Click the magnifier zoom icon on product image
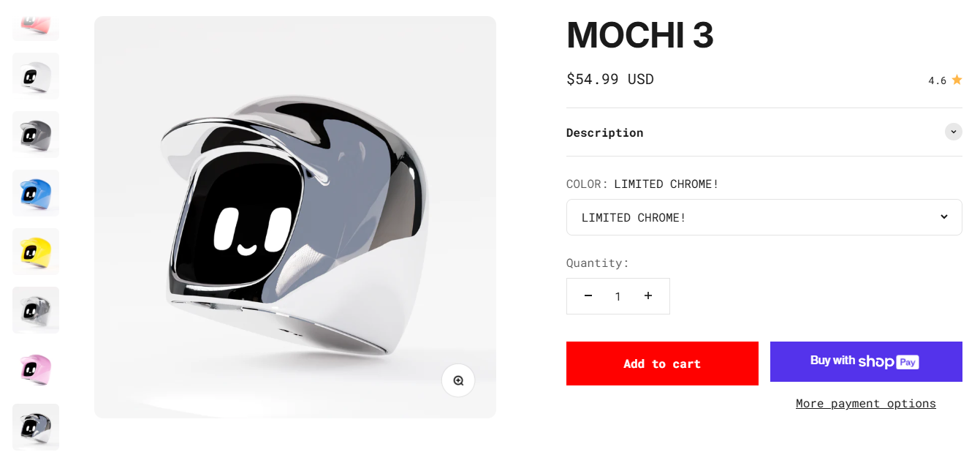The height and width of the screenshot is (452, 980). 458,380
